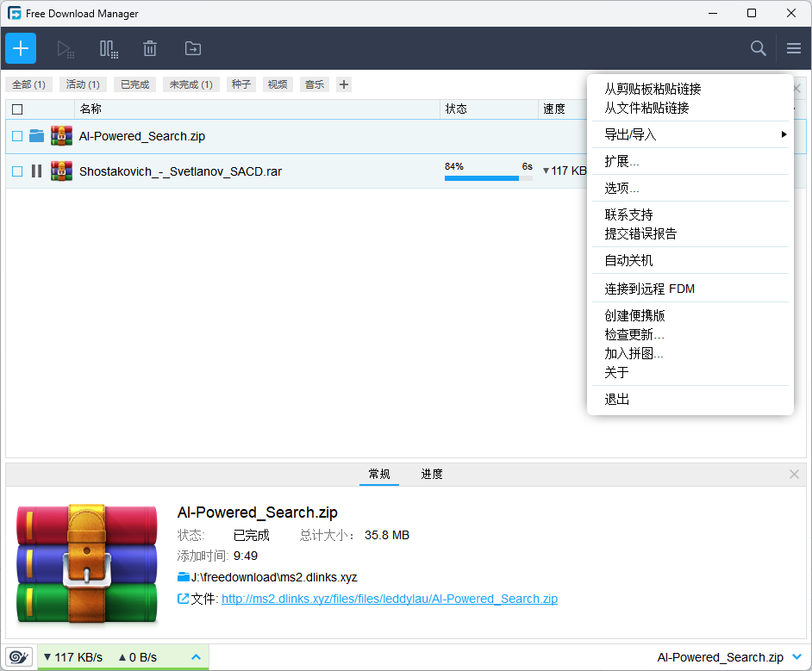Switch to 未完成 (1) filter tab
The height and width of the screenshot is (671, 812).
191,84
